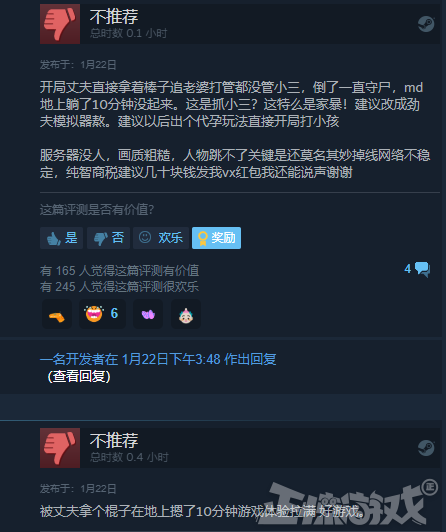Viewport: 446px width, 532px height.
Task: Click the thumbs-down icon of the second review
Action: pyautogui.click(x=60, y=448)
